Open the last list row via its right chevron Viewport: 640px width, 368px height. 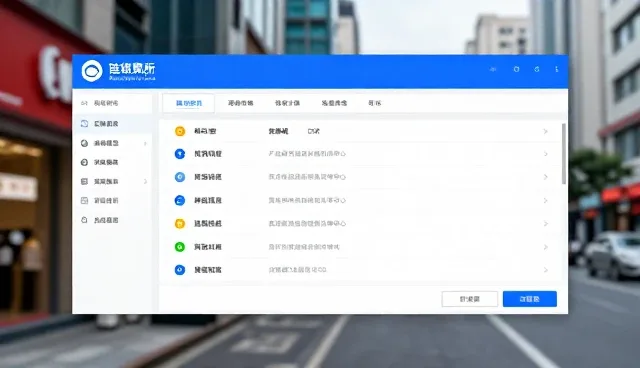tap(545, 270)
